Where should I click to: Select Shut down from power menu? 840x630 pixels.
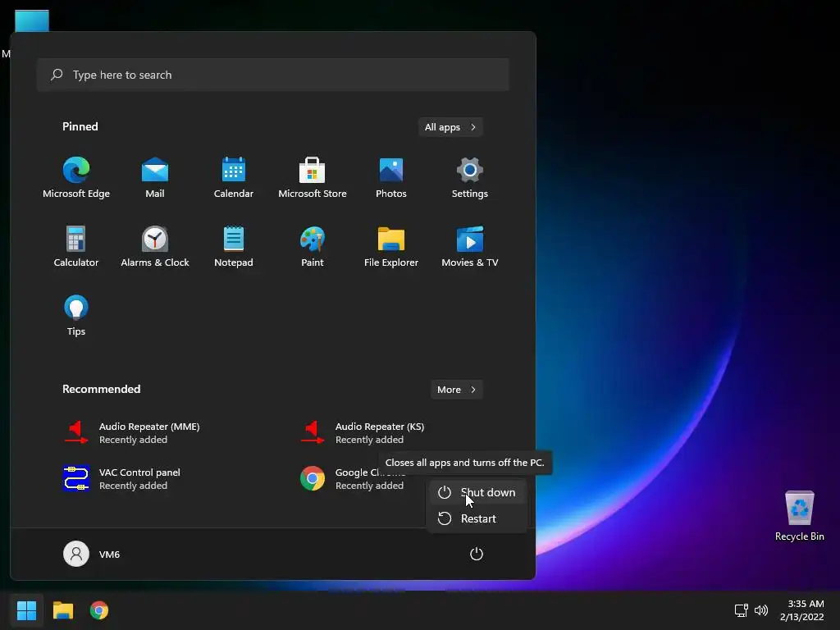(477, 492)
